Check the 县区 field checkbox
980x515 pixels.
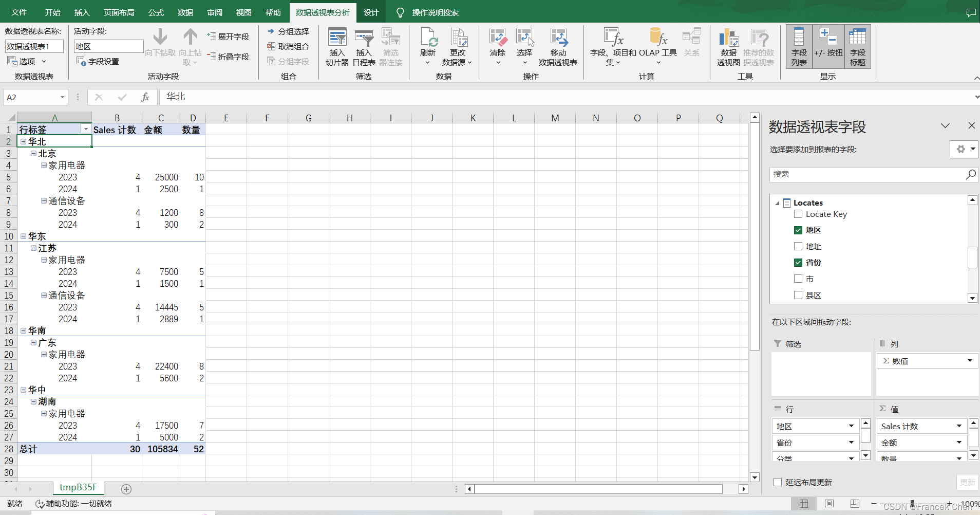pyautogui.click(x=798, y=295)
